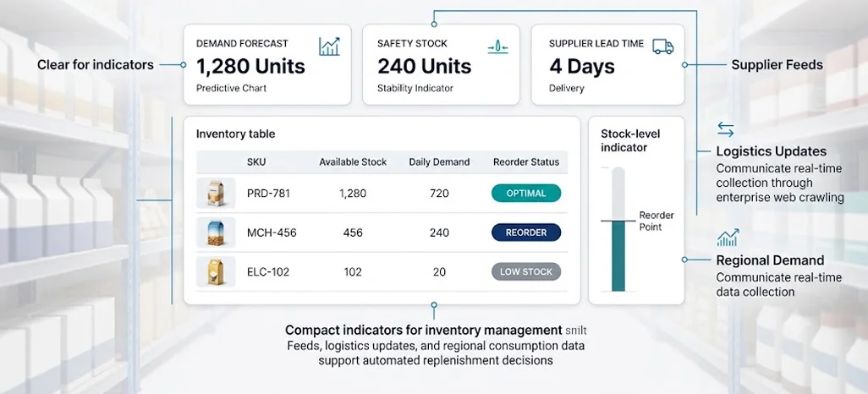Click the Reorder Status column header
The width and height of the screenshot is (868, 394).
[x=526, y=162]
